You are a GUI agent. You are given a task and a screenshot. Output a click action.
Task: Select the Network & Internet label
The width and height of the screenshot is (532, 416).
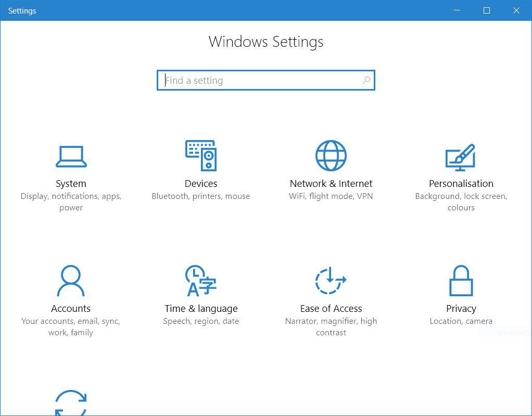331,184
